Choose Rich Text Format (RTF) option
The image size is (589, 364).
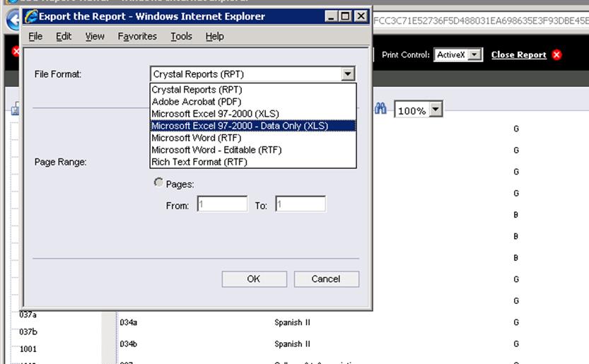(x=199, y=162)
